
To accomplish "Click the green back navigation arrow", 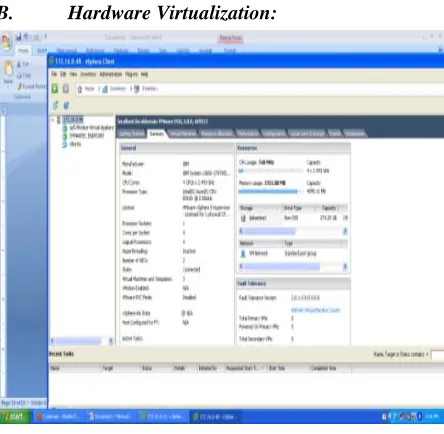I will coord(55,89).
